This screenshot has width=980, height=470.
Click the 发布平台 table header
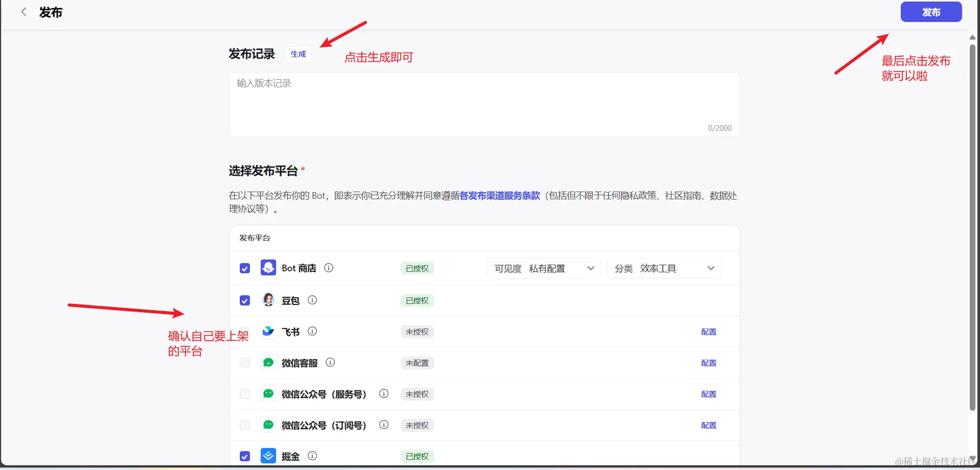(x=255, y=238)
